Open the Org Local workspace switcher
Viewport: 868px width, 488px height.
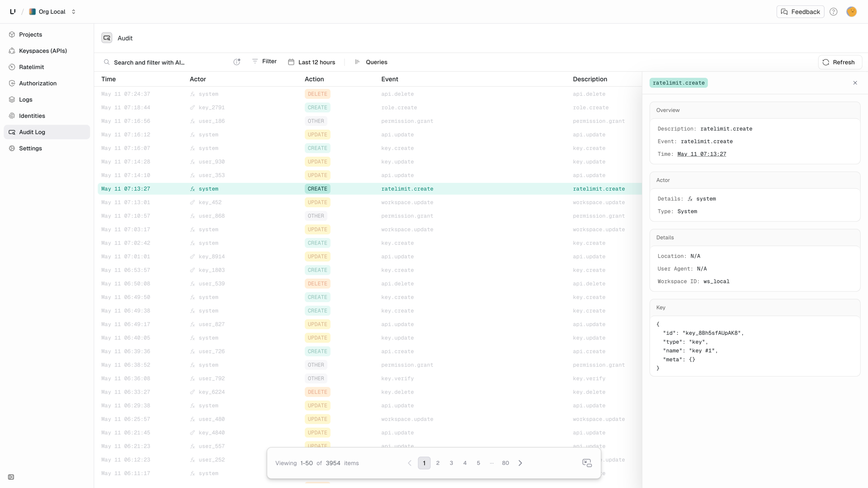click(x=52, y=12)
